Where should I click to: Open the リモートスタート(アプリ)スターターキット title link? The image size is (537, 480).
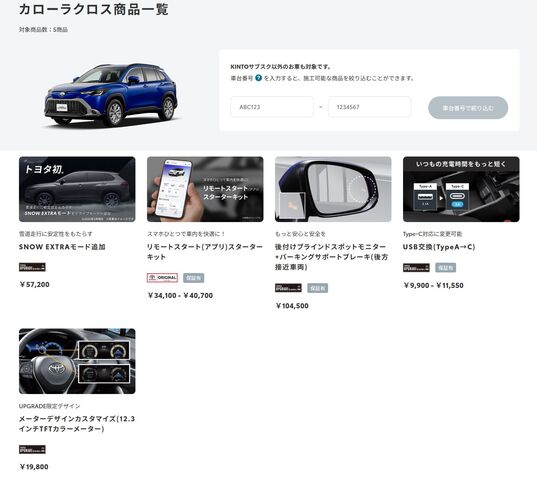click(205, 252)
